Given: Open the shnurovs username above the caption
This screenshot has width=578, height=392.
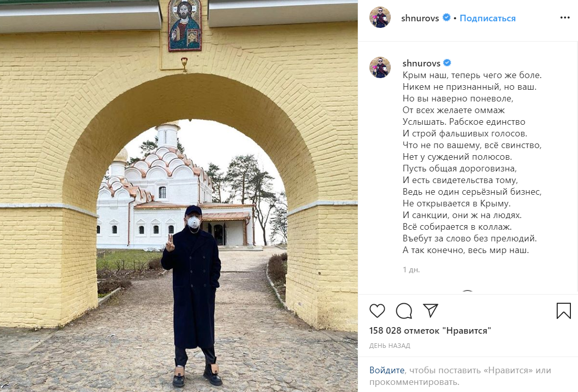Looking at the screenshot, I should click(x=421, y=63).
